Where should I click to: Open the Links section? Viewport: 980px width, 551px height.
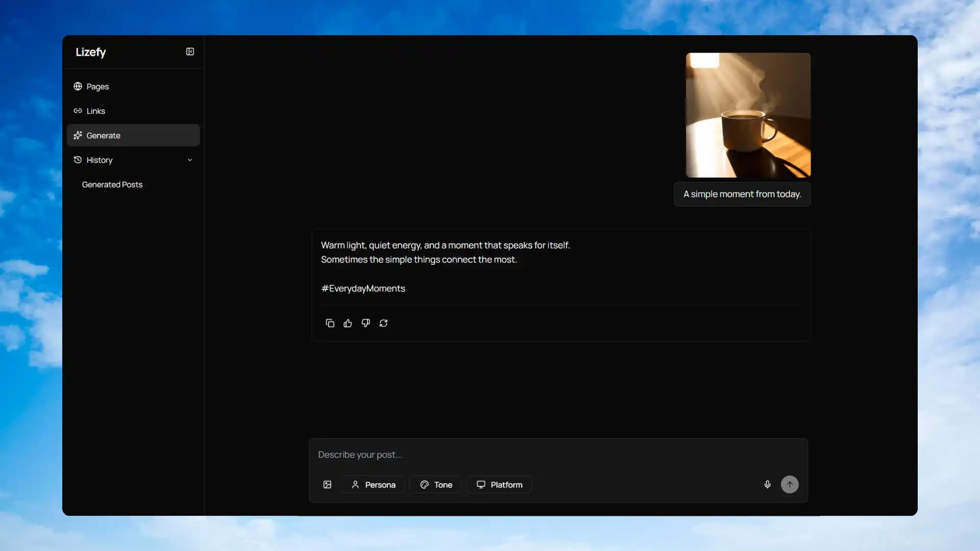[95, 111]
